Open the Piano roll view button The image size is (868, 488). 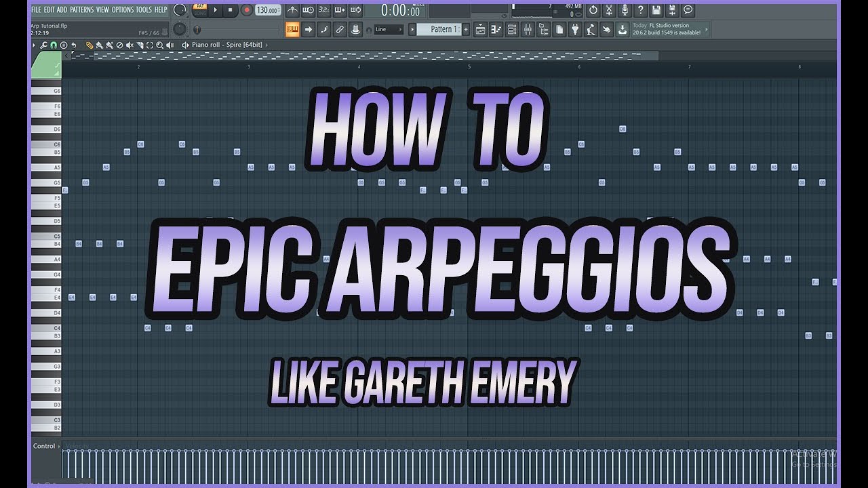(496, 29)
